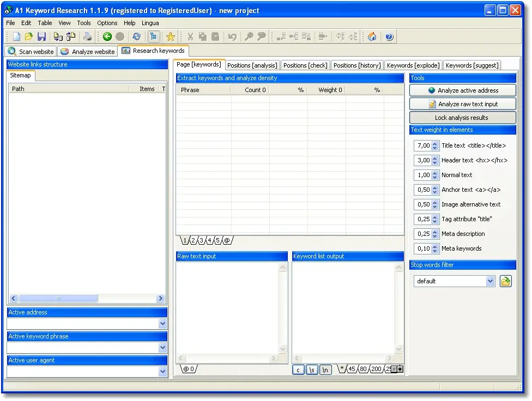Toggle the \s separator button
The width and height of the screenshot is (532, 401).
tap(312, 370)
